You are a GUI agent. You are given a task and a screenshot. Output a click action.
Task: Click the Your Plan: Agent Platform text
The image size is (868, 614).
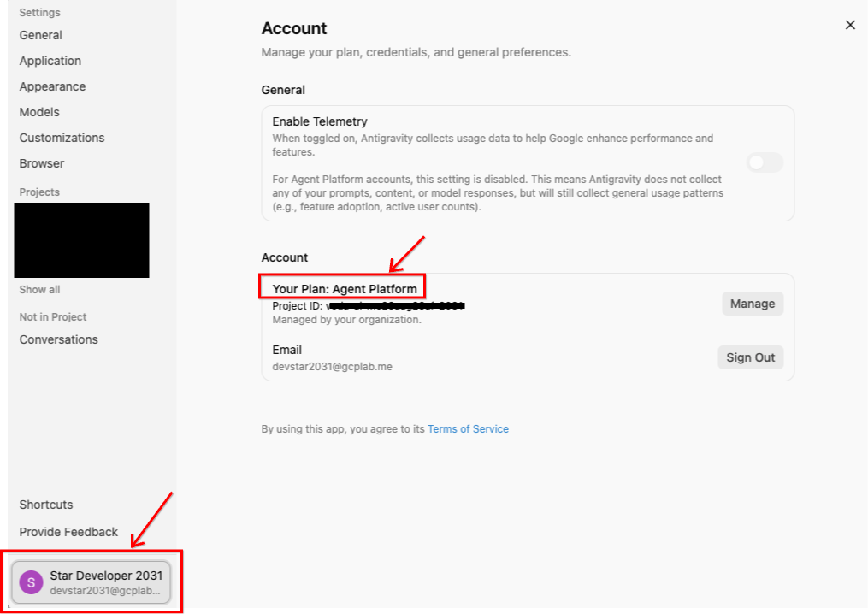tap(345, 289)
